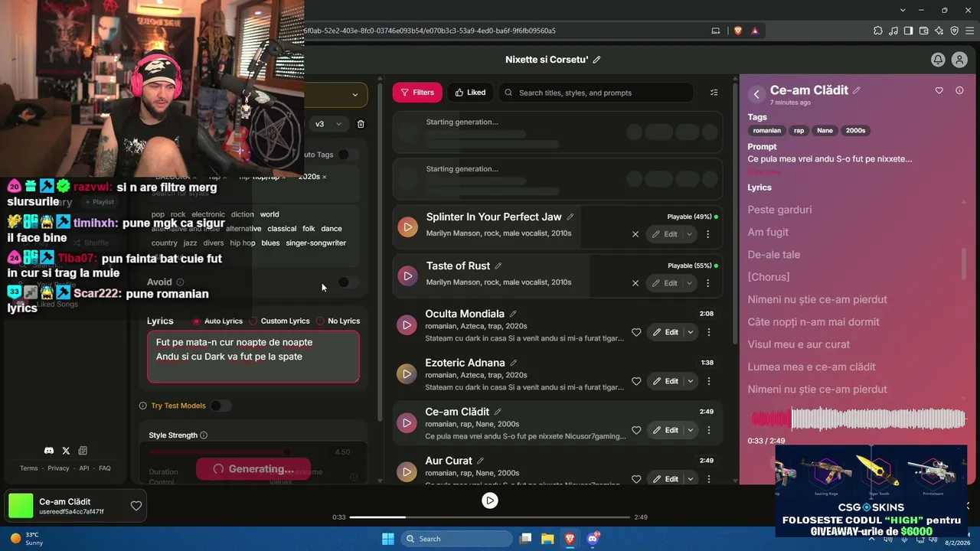Like the song Ezoteric Adnana
The width and height of the screenshot is (980, 551).
click(x=636, y=381)
